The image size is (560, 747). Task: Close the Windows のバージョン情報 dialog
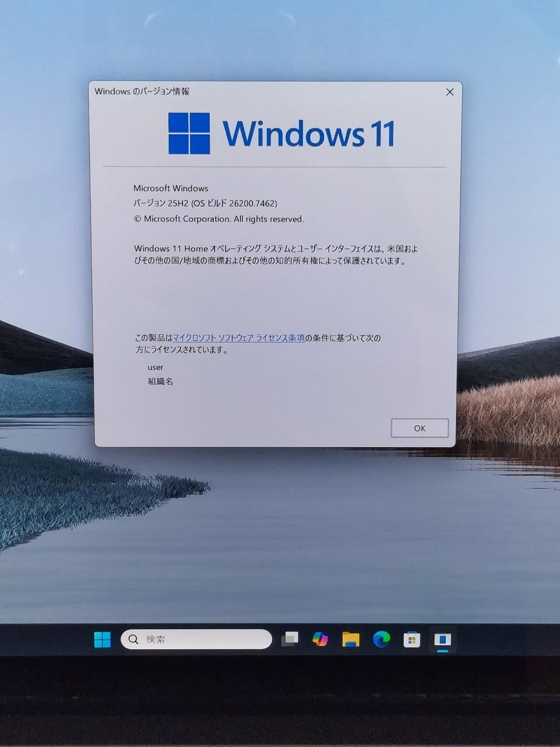450,92
